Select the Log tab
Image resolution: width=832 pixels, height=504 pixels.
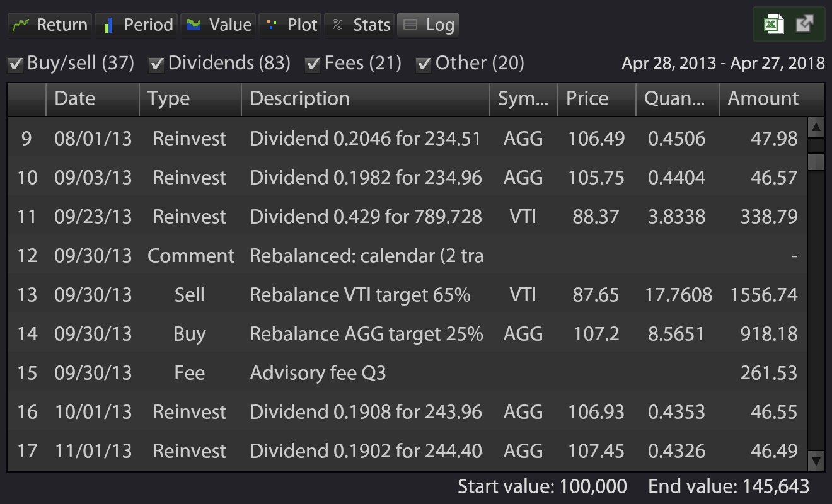click(428, 25)
